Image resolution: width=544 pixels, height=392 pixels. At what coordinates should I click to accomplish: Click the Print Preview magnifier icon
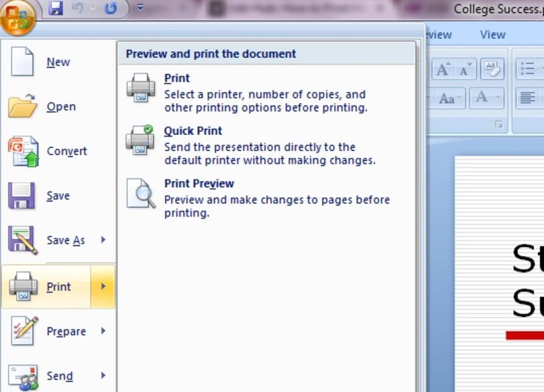pos(141,193)
